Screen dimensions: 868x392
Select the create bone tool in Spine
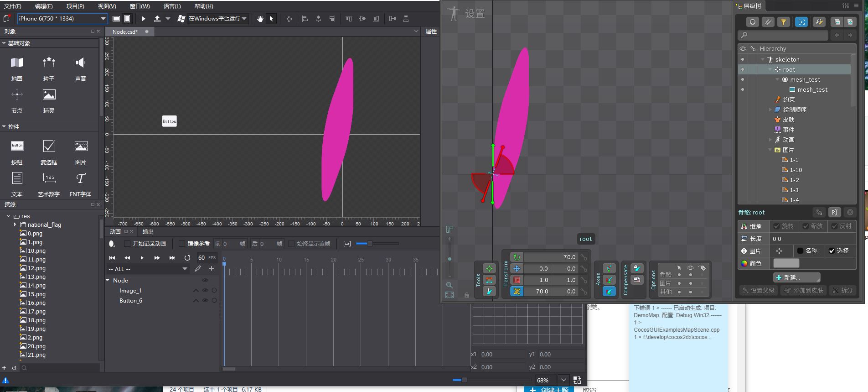(x=489, y=291)
